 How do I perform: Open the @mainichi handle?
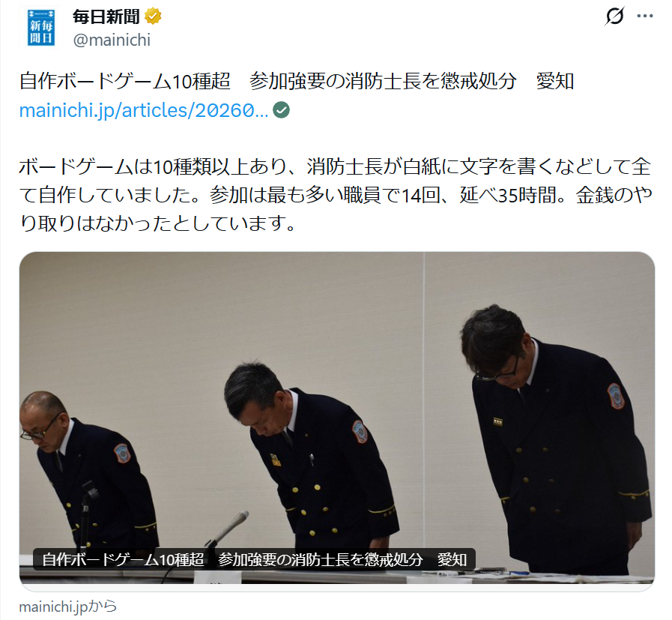tap(112, 40)
